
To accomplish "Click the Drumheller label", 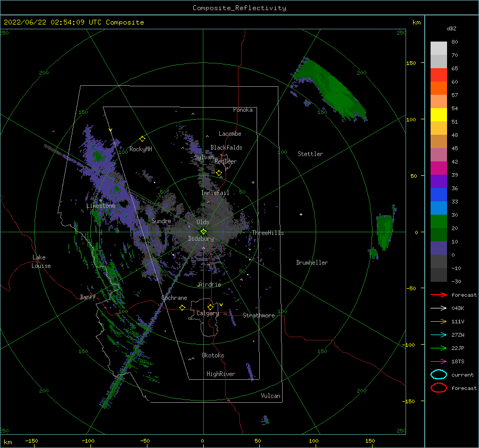I will [312, 263].
